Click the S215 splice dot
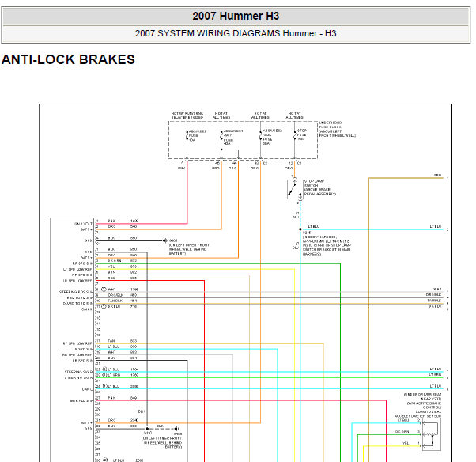The height and width of the screenshot is (462, 476). [300, 229]
